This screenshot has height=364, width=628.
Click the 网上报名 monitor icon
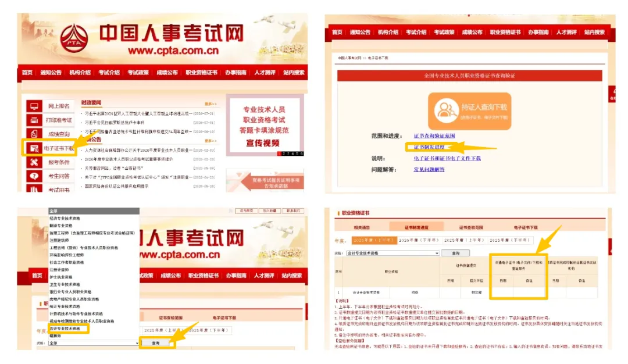click(34, 106)
